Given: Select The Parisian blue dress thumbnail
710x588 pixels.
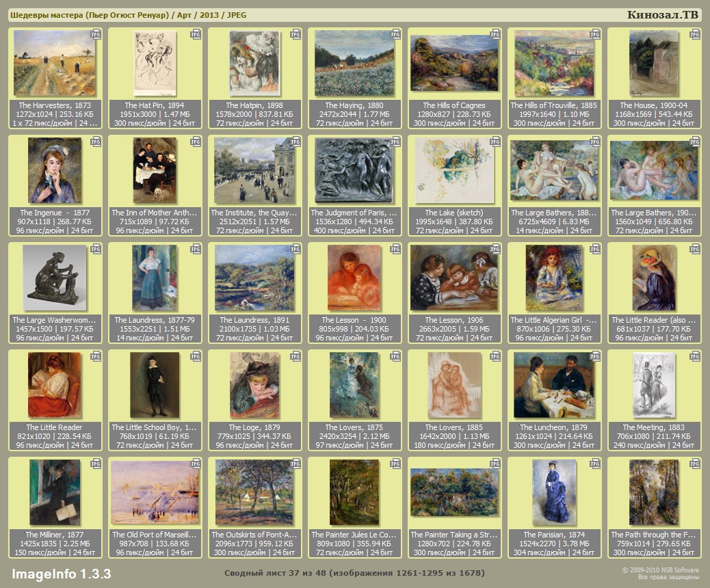Looking at the screenshot, I should click(x=554, y=492).
